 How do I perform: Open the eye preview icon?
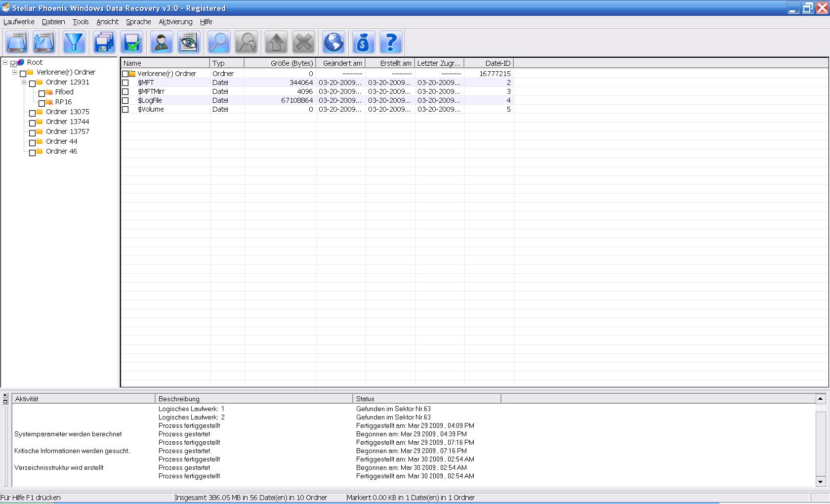point(189,42)
